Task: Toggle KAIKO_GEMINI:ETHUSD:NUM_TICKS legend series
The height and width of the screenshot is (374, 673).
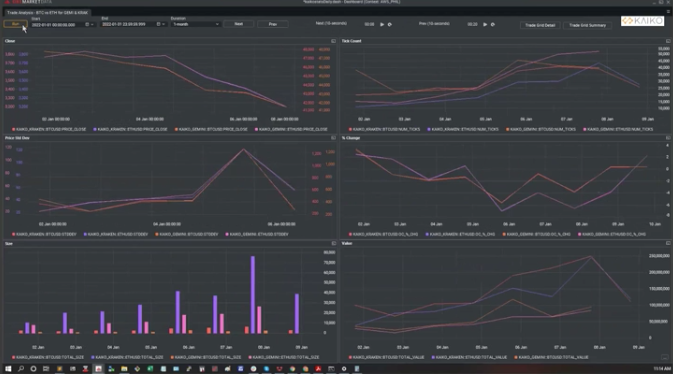Action: point(618,129)
